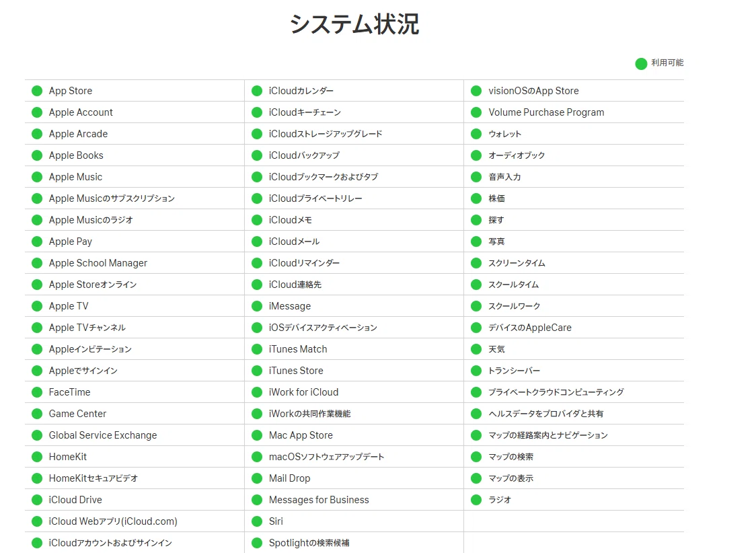756x553 pixels.
Task: Select the iWork for iCloud entry
Action: point(304,392)
